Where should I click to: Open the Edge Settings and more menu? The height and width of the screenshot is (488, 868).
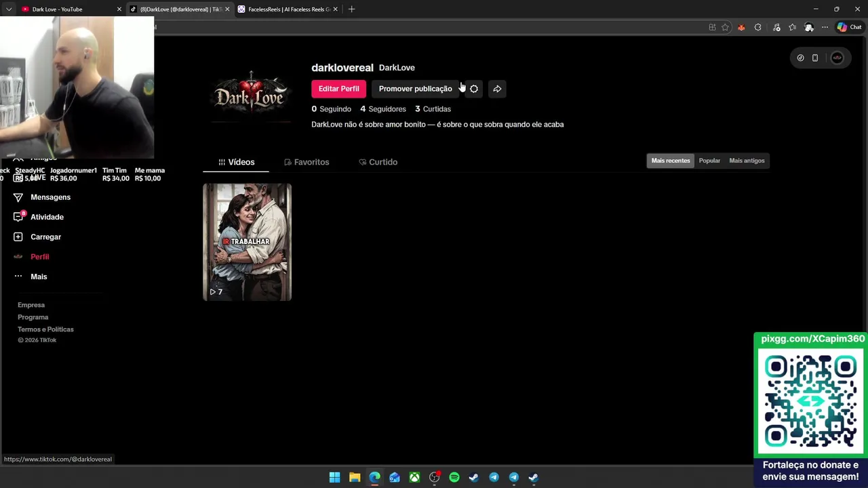click(825, 27)
